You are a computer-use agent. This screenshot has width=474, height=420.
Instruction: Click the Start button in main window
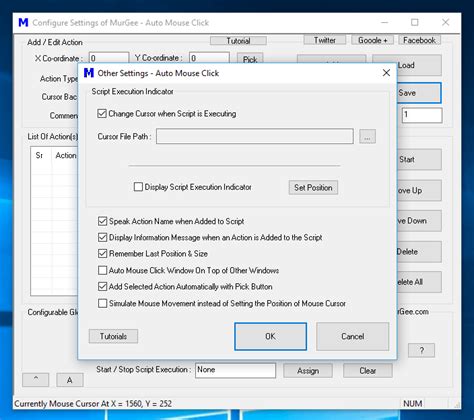(x=419, y=159)
